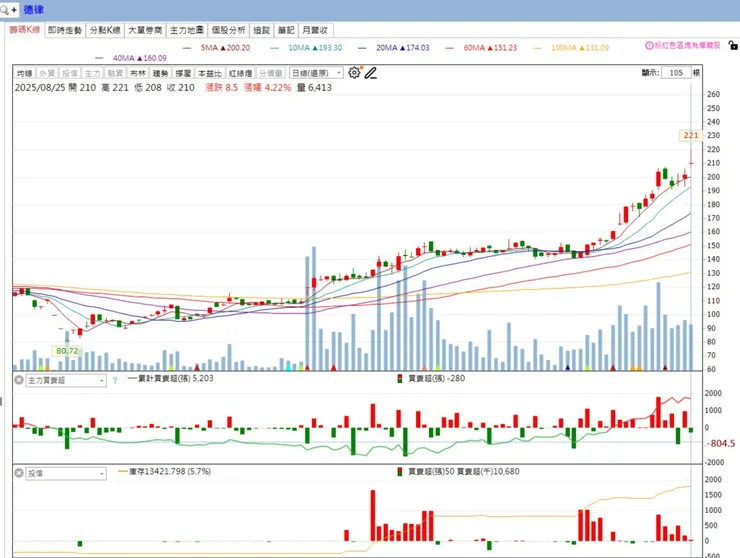Select the pencil drawing tool
740x558 pixels.
point(370,73)
